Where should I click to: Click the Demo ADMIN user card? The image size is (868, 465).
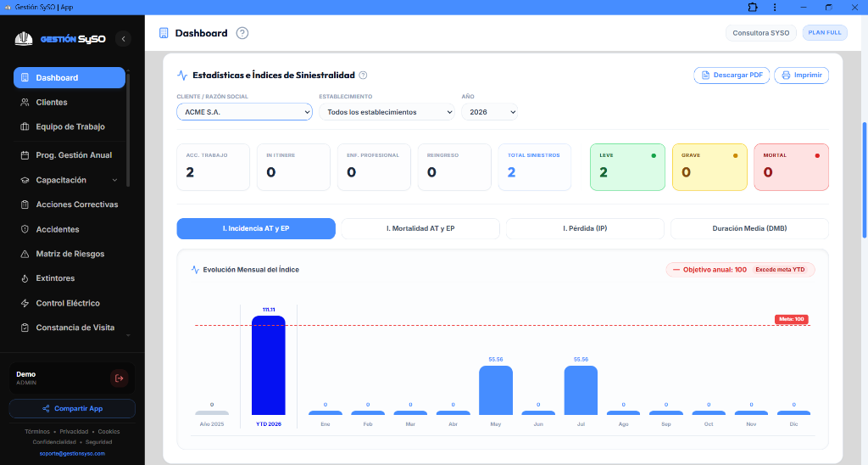[72, 378]
